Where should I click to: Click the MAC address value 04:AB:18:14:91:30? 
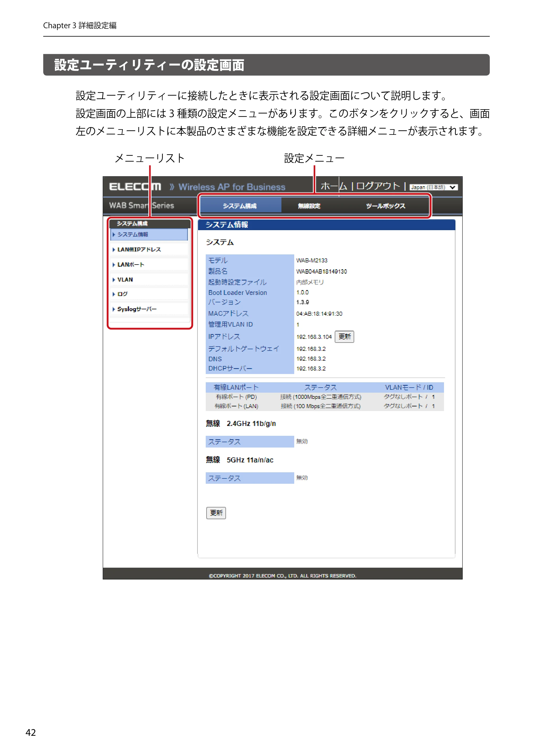tap(319, 314)
